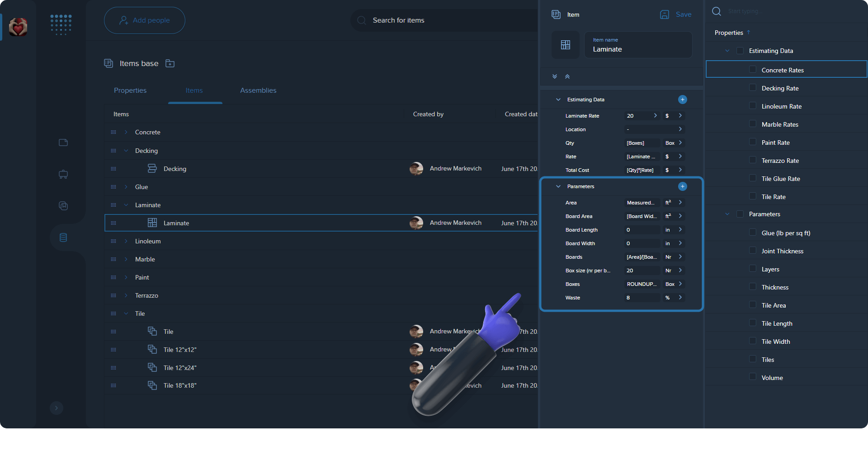Switch to the Properties tab
The width and height of the screenshot is (868, 451).
[x=130, y=90]
